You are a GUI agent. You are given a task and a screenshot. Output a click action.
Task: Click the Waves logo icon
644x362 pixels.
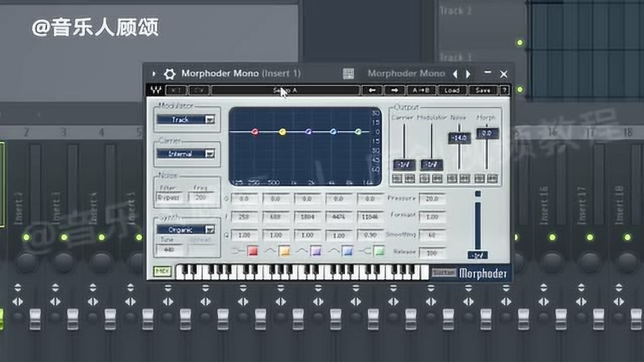[x=155, y=90]
